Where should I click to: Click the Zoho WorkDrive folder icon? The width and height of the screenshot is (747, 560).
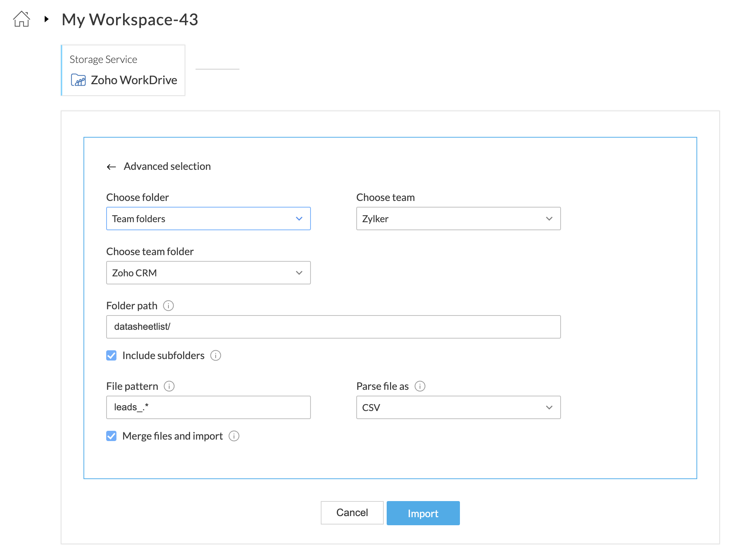78,80
